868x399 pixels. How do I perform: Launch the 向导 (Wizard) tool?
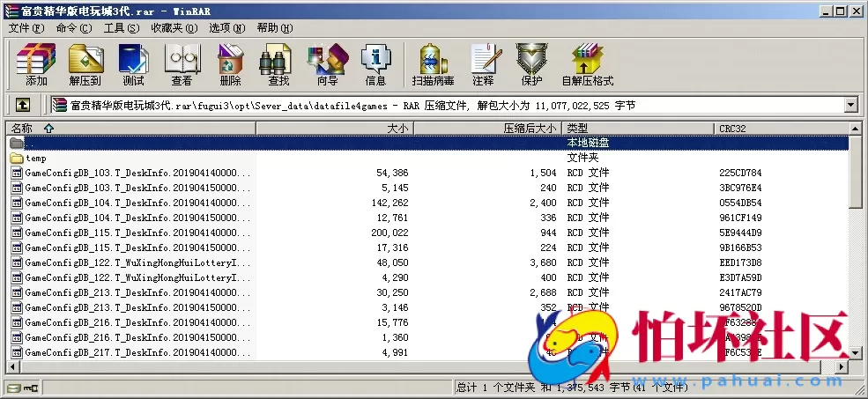[x=327, y=65]
